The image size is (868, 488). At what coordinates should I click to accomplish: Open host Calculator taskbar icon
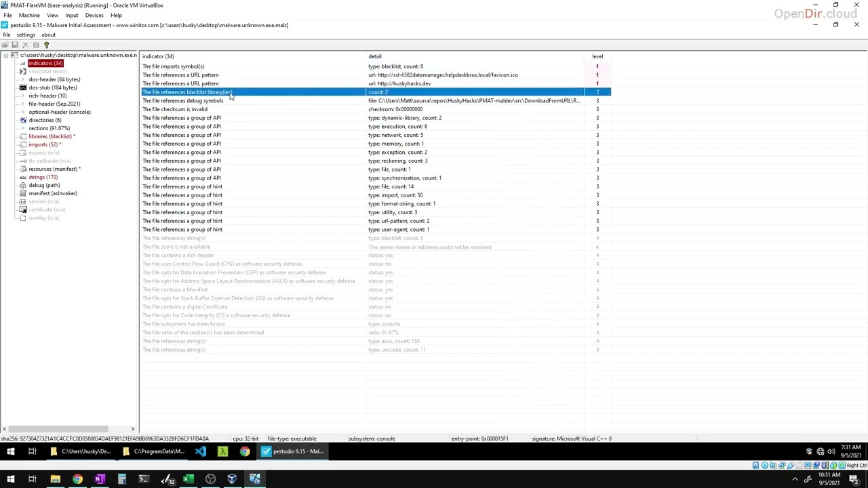click(x=122, y=480)
